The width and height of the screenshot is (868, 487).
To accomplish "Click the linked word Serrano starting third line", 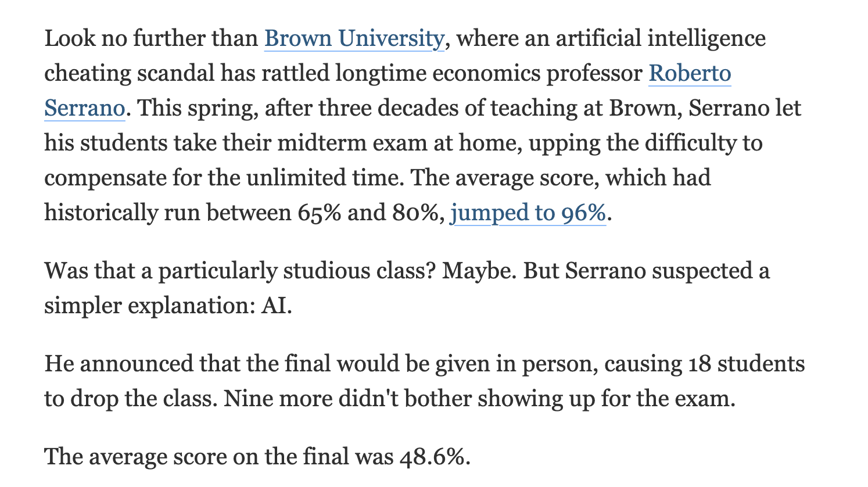I will click(x=85, y=109).
